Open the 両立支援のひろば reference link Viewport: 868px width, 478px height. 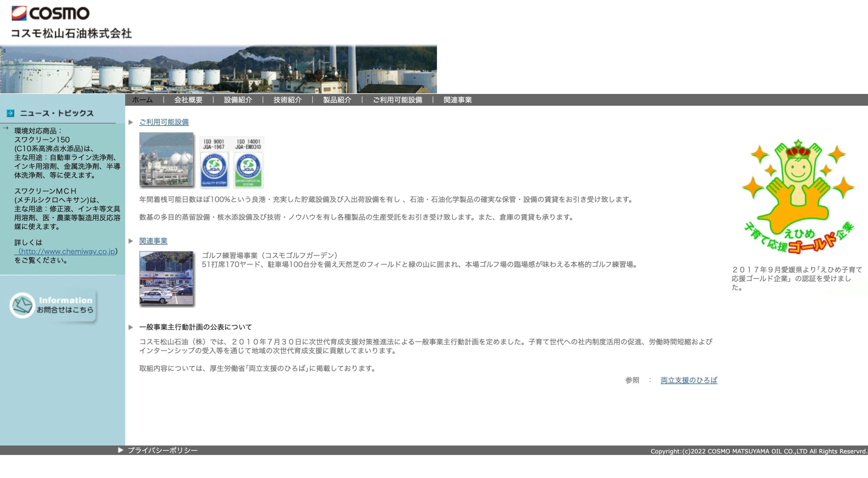coord(689,380)
